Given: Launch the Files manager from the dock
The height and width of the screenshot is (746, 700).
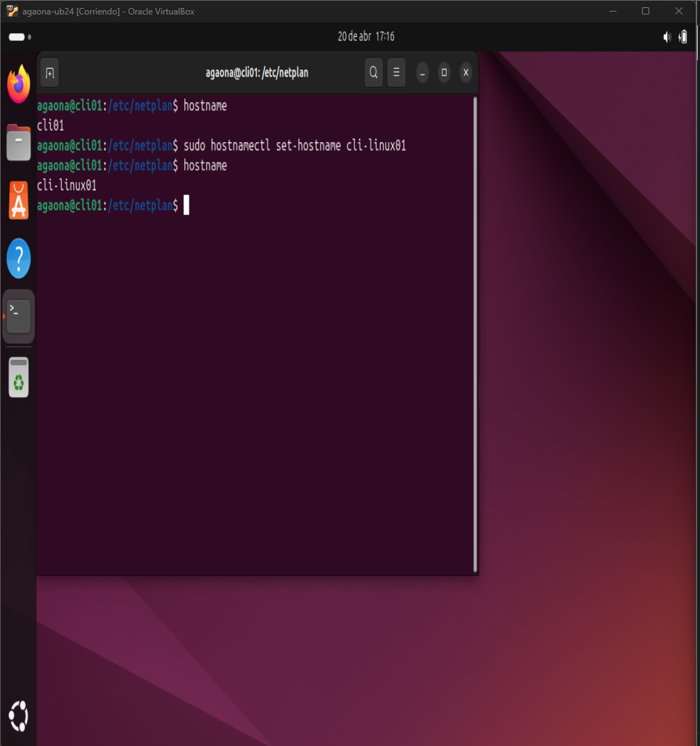Looking at the screenshot, I should pyautogui.click(x=19, y=142).
